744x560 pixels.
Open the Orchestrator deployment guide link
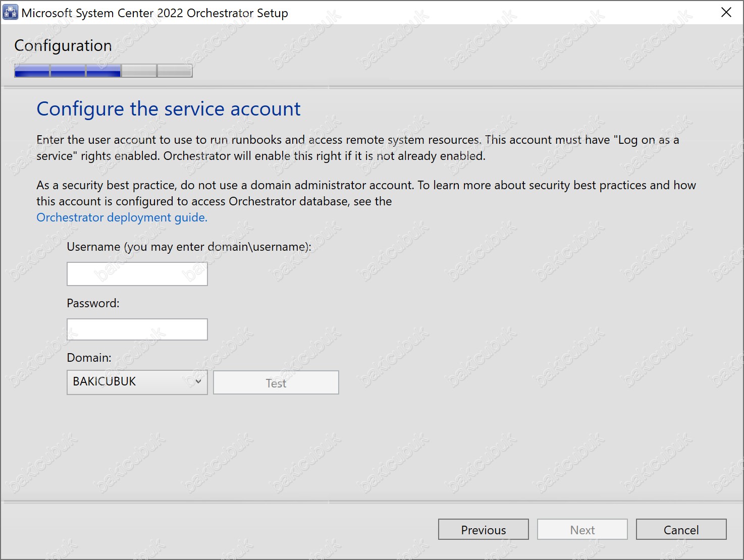122,217
